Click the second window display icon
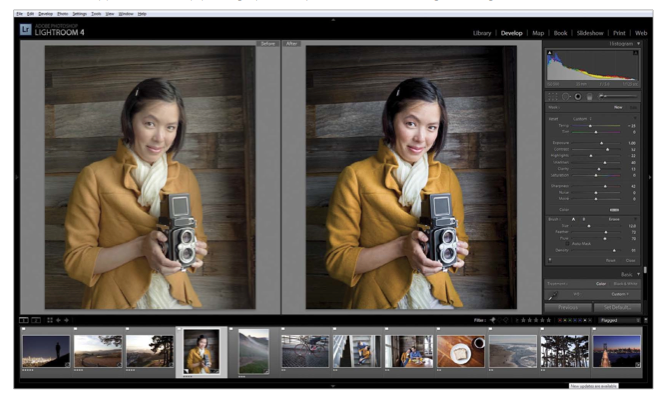Viewport: 665px width, 401px height. point(36,320)
